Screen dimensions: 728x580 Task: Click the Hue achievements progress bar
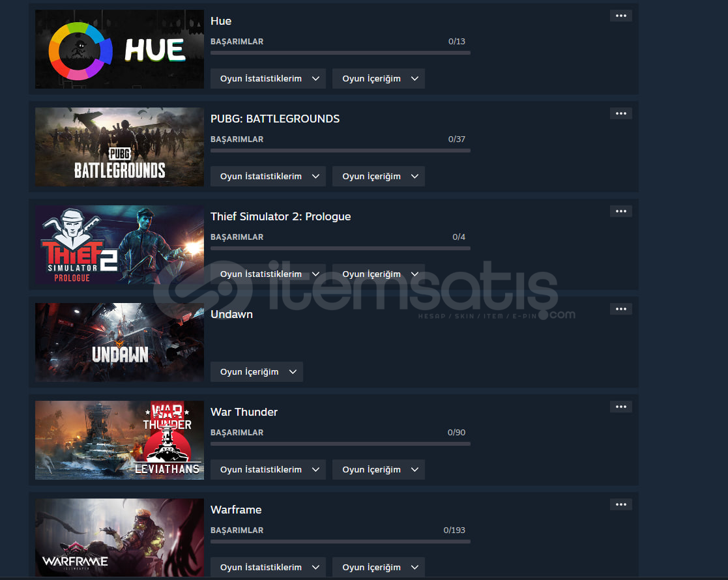pyautogui.click(x=340, y=53)
